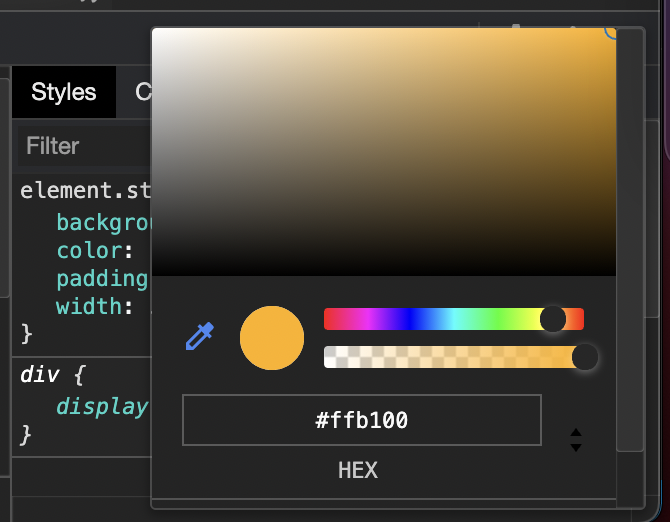
Task: Click the HEX format label
Action: [358, 470]
